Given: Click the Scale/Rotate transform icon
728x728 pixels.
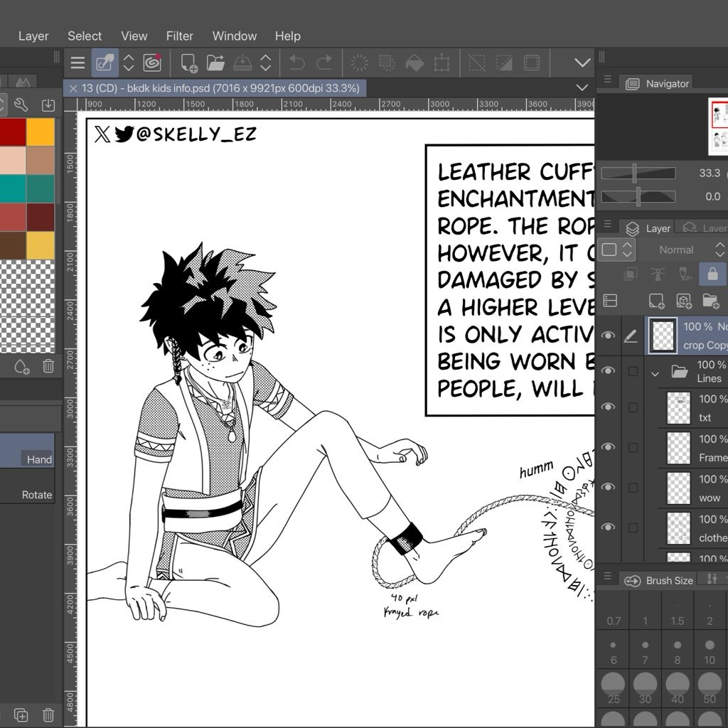Looking at the screenshot, I should 441,63.
